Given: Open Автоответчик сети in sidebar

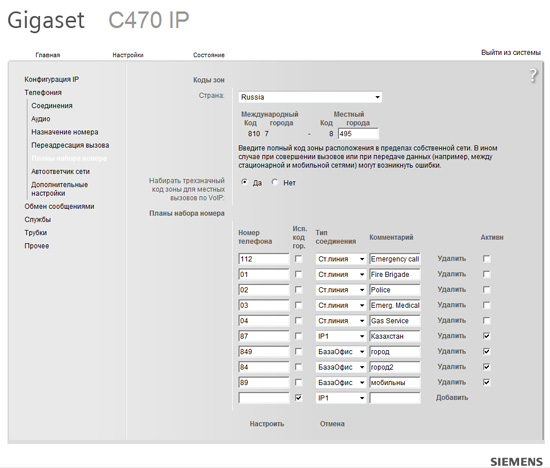Looking at the screenshot, I should coord(60,172).
